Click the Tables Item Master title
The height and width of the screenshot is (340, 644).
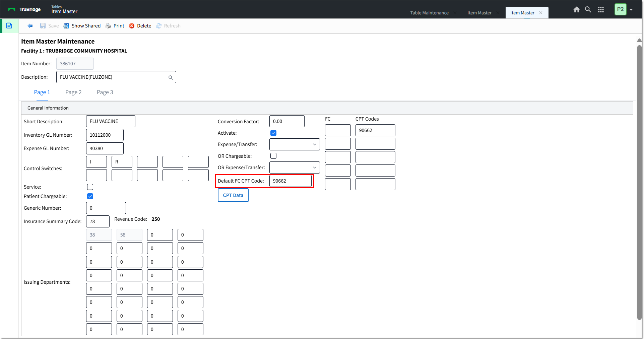[64, 9]
